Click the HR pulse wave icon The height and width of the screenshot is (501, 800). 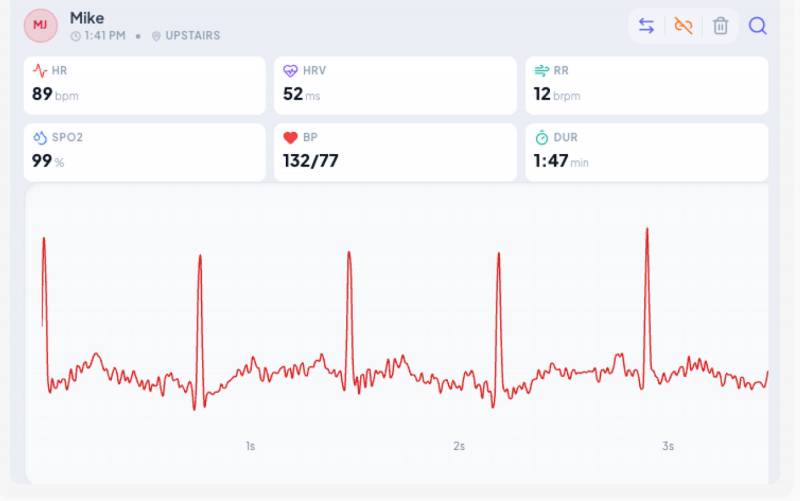click(x=40, y=70)
